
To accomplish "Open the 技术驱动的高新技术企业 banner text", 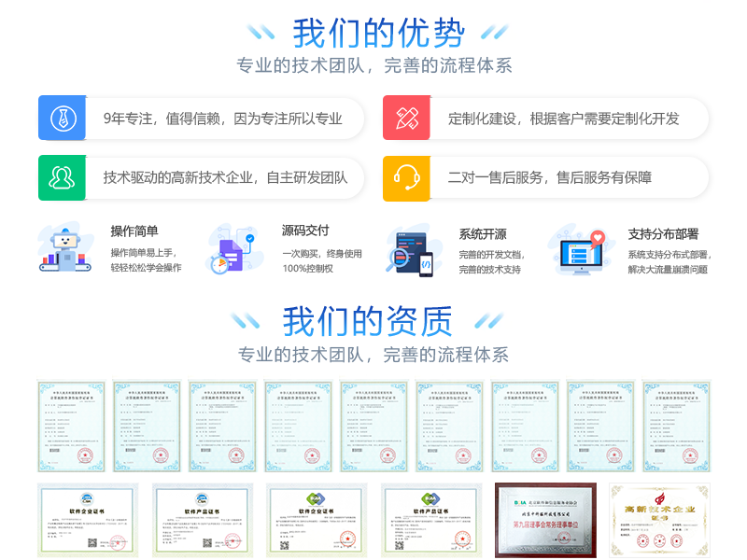I will tap(225, 177).
